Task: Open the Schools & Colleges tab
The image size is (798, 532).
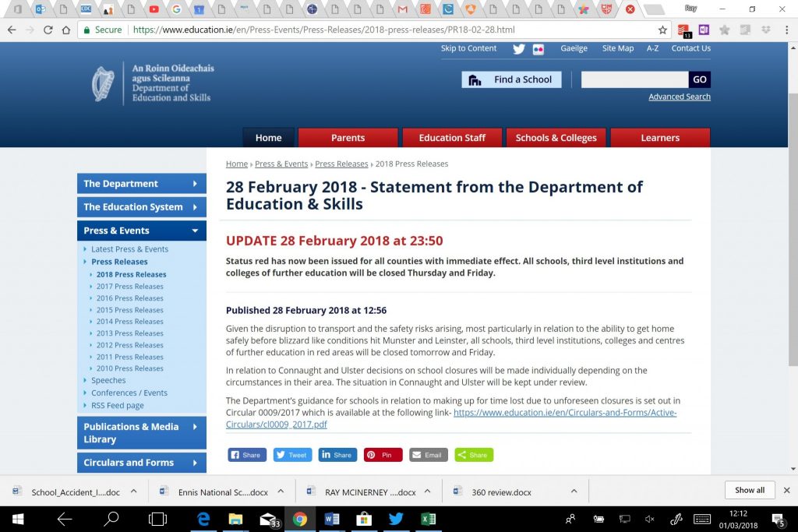Action: point(556,138)
